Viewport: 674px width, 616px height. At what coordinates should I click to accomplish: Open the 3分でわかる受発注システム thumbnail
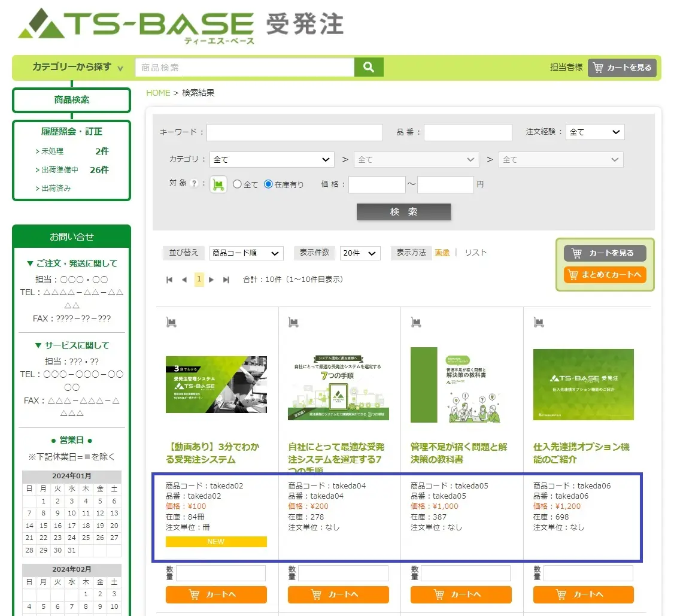tap(216, 384)
